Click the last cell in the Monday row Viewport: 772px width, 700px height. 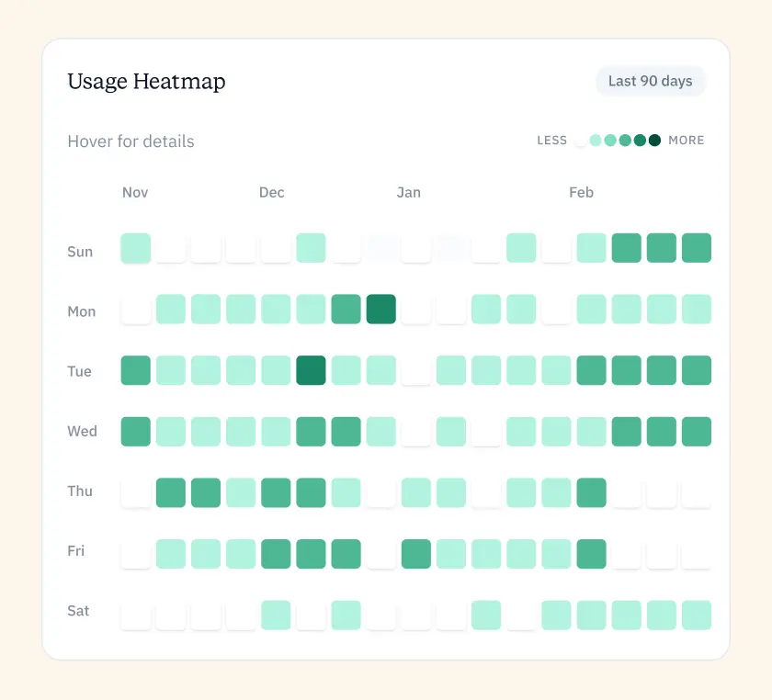(697, 310)
